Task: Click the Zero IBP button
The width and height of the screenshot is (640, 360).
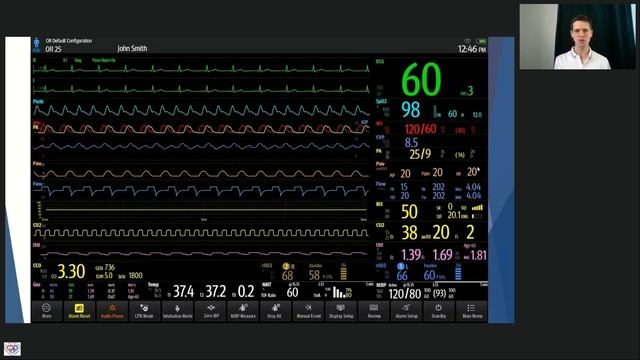Action: click(211, 311)
